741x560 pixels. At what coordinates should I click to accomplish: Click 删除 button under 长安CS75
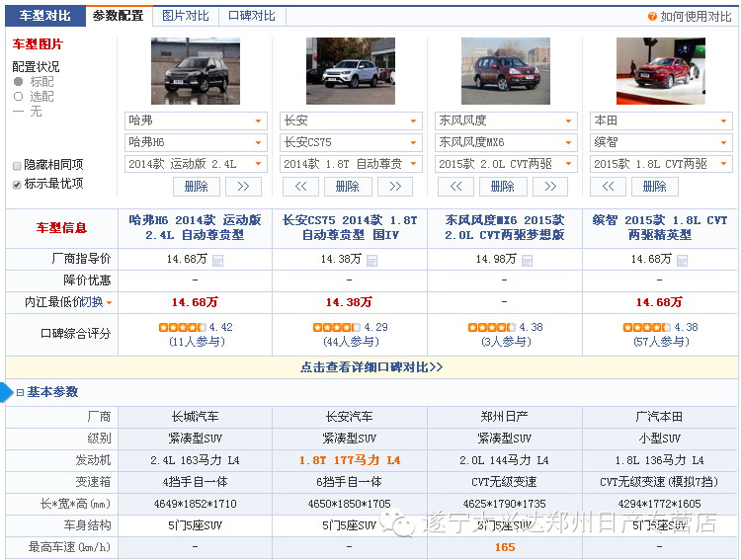click(348, 187)
